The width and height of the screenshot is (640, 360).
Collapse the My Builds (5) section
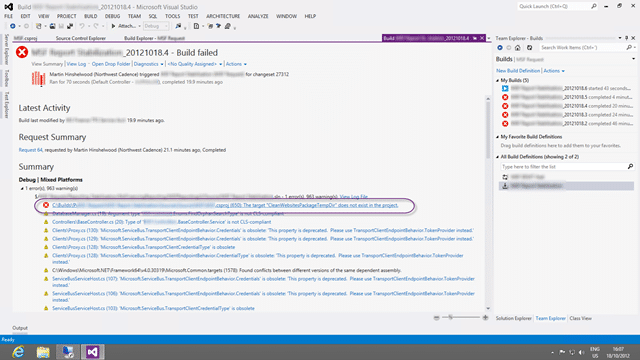click(498, 80)
